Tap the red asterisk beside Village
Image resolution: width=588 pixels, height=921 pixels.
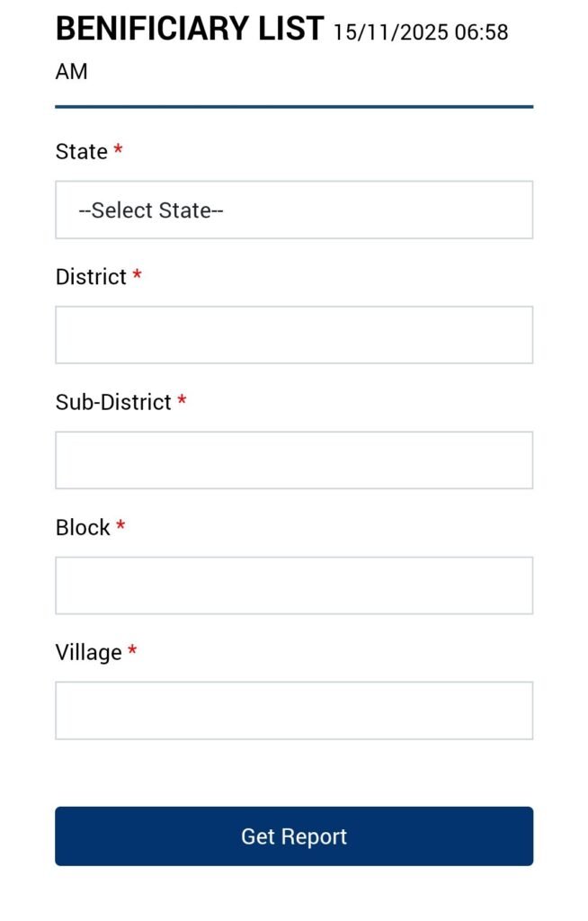pyautogui.click(x=132, y=651)
